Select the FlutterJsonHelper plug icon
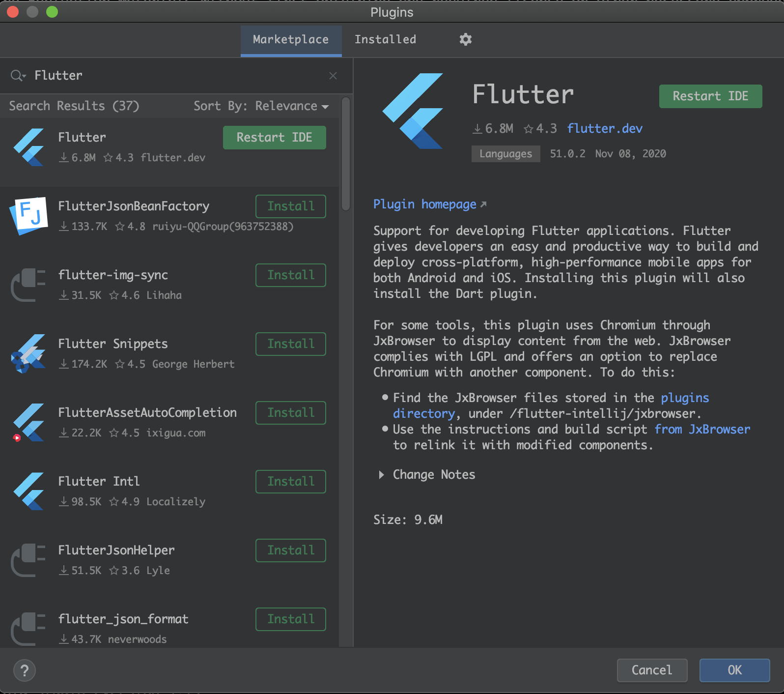 28,560
